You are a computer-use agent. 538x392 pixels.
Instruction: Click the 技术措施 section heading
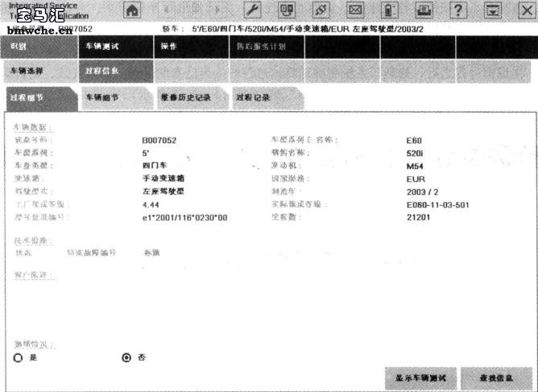click(33, 241)
